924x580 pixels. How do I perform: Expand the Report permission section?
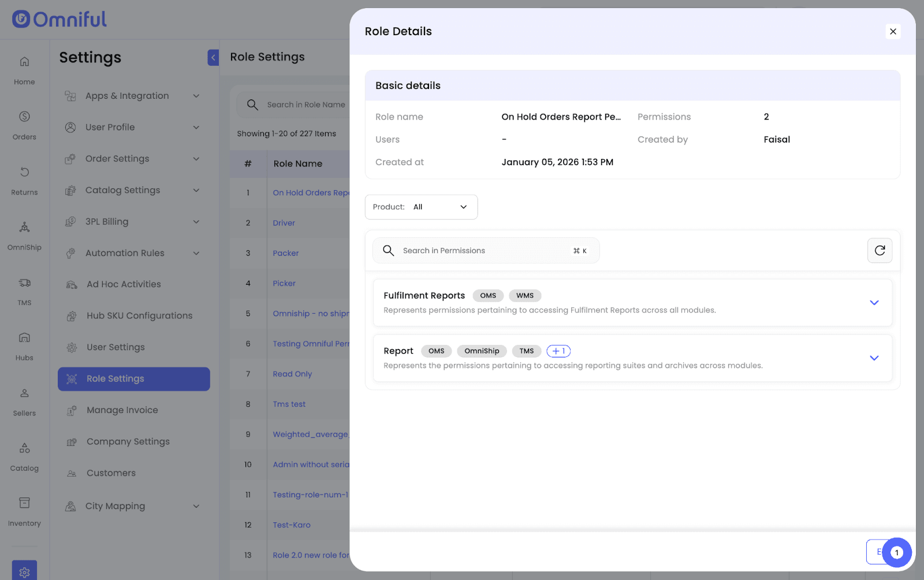874,358
